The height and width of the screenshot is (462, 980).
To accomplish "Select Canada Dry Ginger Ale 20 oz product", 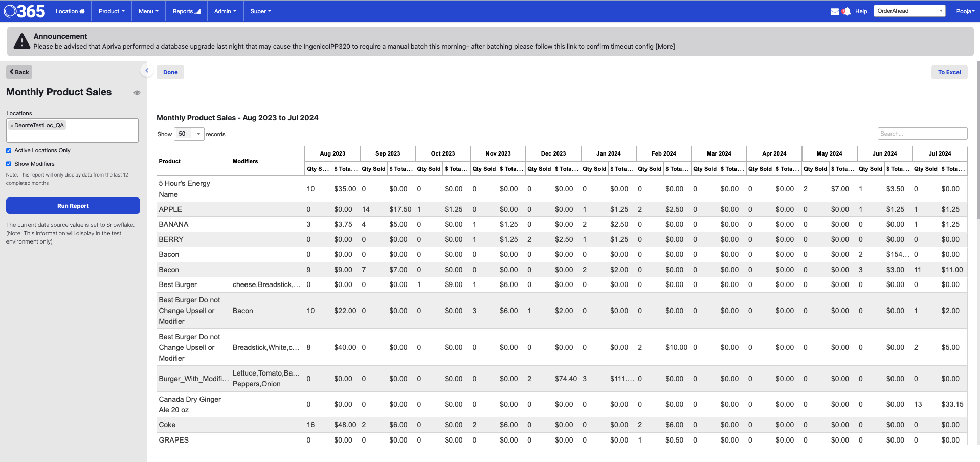I will click(194, 404).
